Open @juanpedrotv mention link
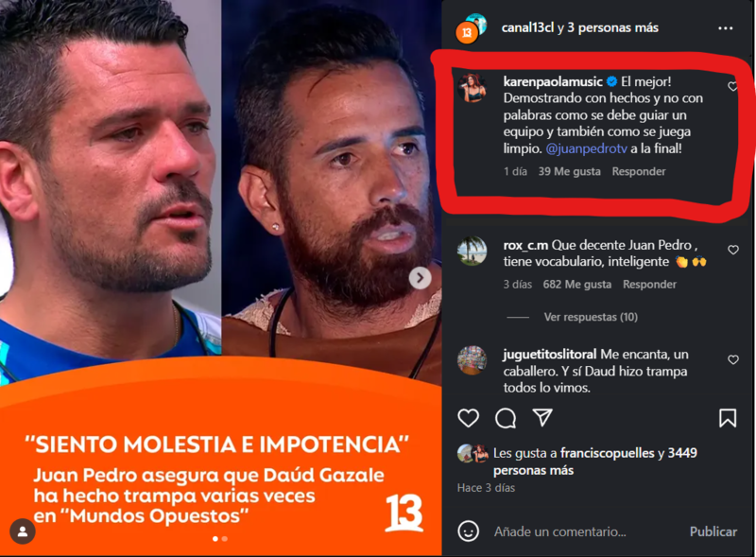The image size is (756, 557). point(586,148)
